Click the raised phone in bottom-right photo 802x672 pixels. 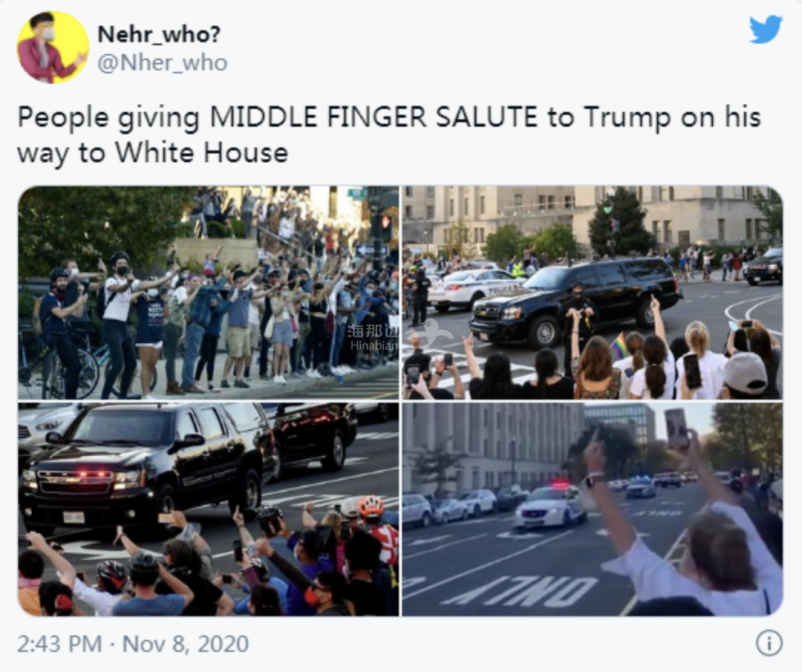click(677, 428)
